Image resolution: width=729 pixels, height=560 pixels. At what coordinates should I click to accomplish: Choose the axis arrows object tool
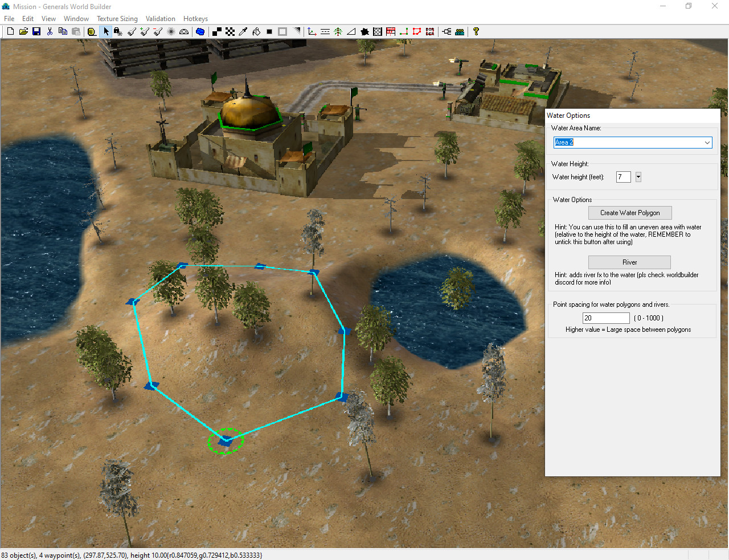(x=312, y=31)
